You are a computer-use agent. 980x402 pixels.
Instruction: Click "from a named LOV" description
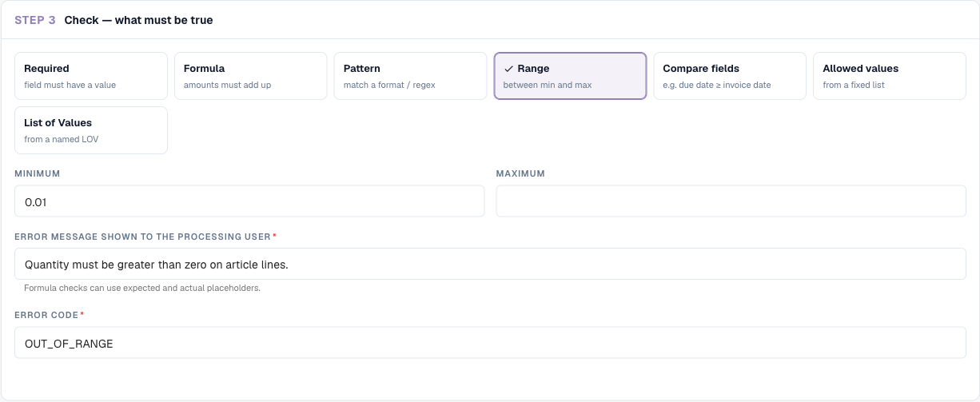(62, 139)
